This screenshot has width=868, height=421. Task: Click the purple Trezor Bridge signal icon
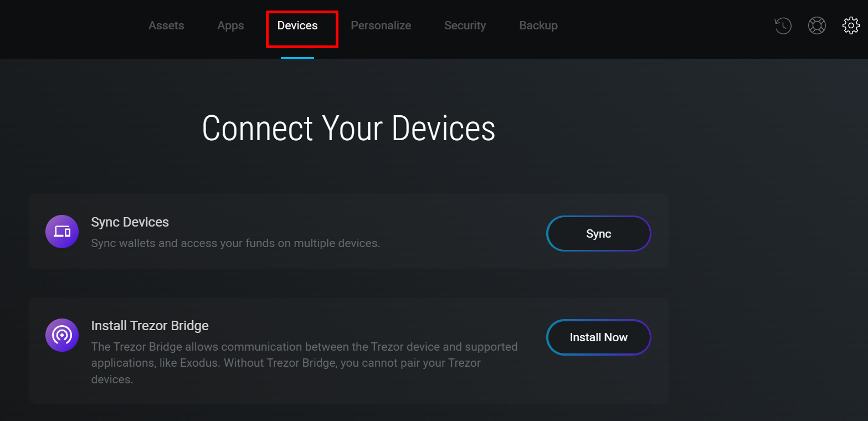pos(62,335)
